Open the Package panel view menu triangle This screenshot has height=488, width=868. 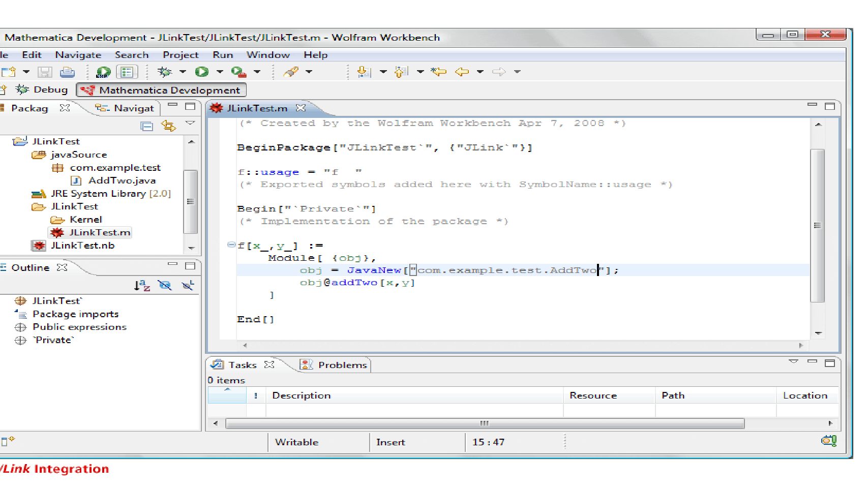[190, 123]
